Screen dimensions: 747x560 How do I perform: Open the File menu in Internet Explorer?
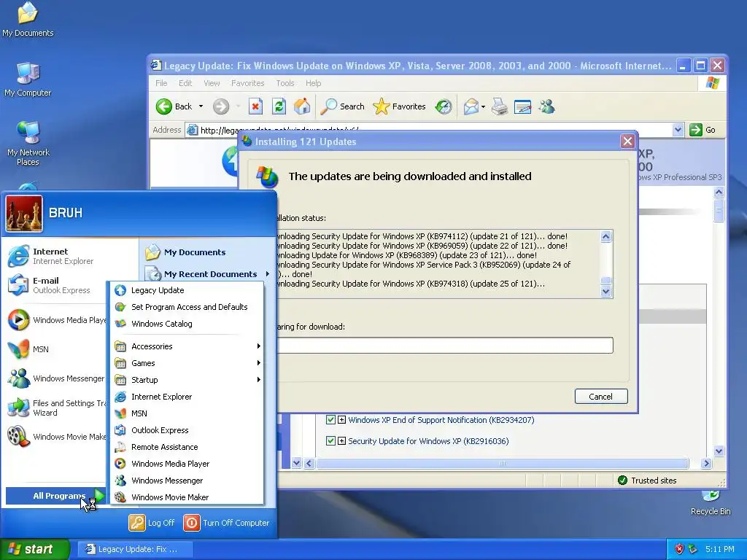pyautogui.click(x=161, y=83)
